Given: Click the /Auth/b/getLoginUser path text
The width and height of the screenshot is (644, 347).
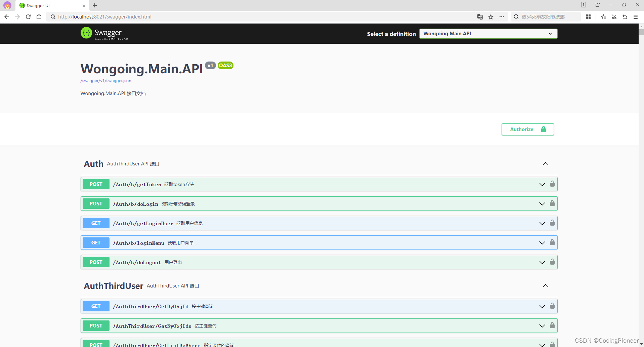Looking at the screenshot, I should [143, 224].
